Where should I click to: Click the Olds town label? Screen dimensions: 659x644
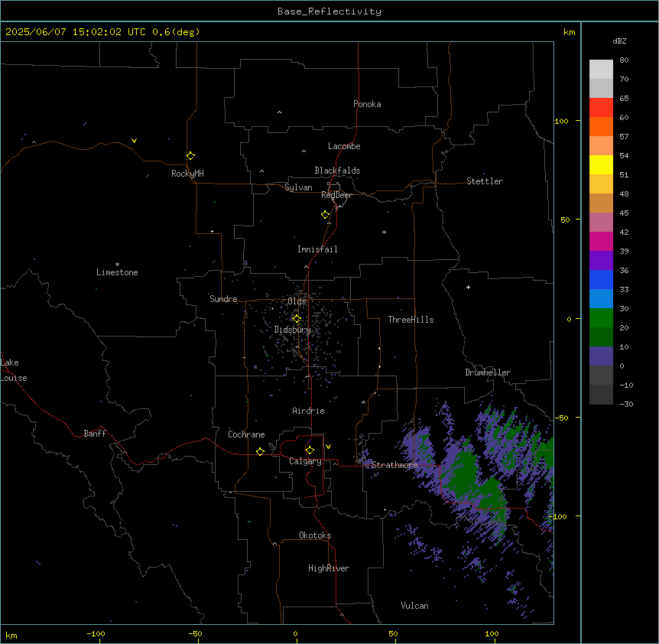coord(297,301)
